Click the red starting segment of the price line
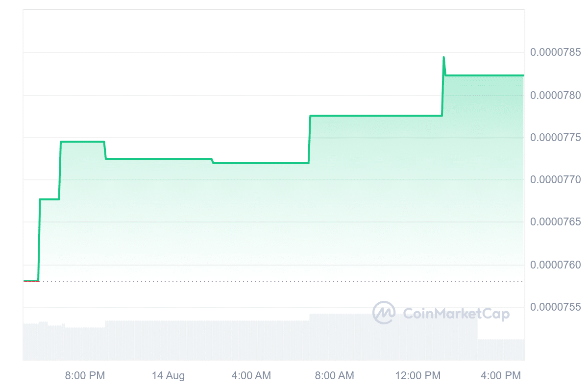Screen dimensions: 588x392 coord(31,281)
